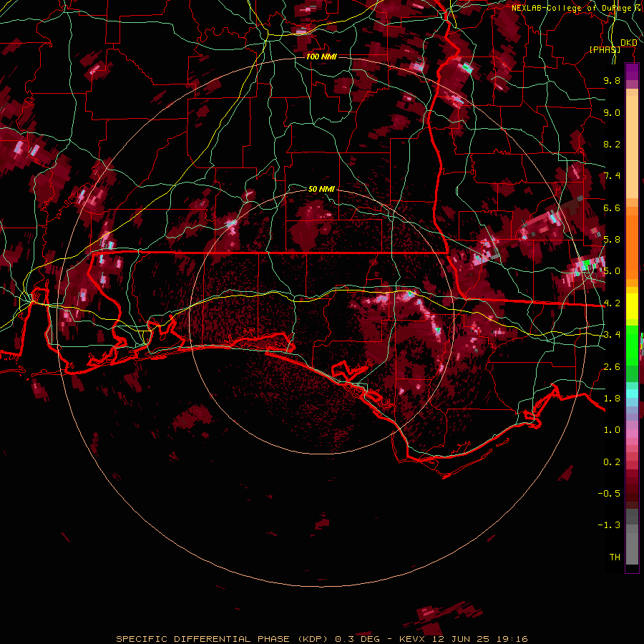Click the 9.8 value on the KDP scale

click(612, 80)
